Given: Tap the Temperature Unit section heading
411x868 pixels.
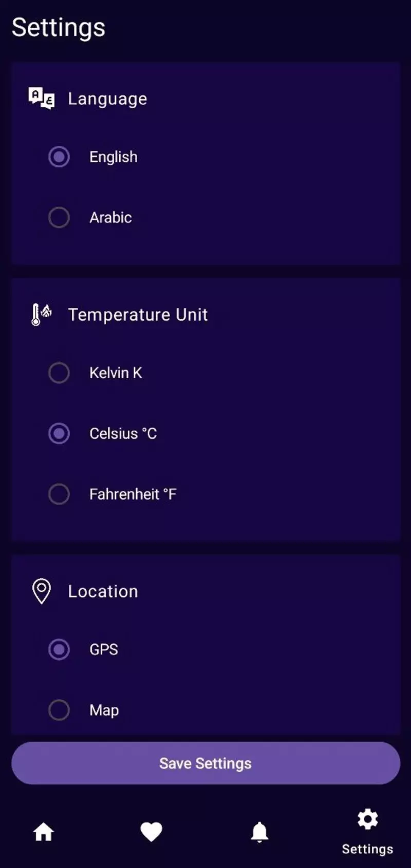Looking at the screenshot, I should coord(138,315).
